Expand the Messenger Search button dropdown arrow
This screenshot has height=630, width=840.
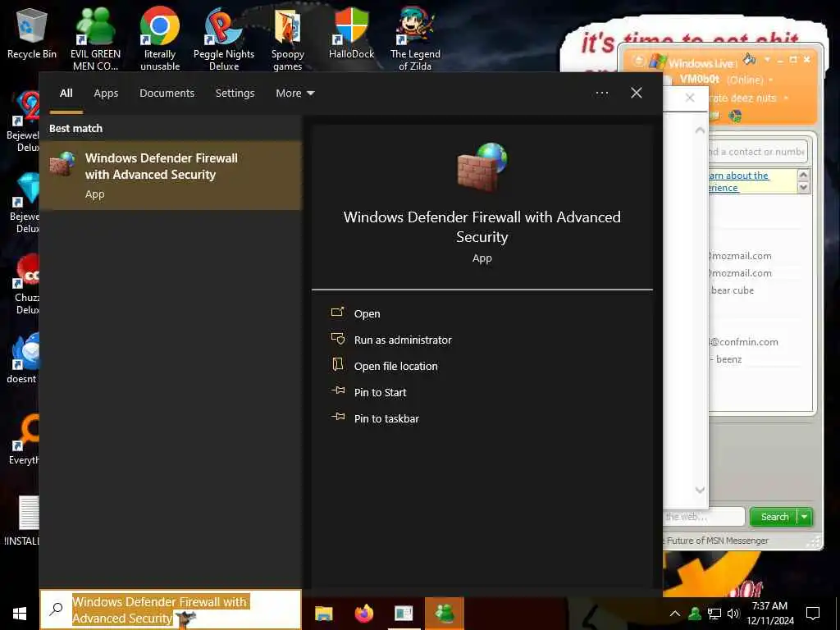805,517
